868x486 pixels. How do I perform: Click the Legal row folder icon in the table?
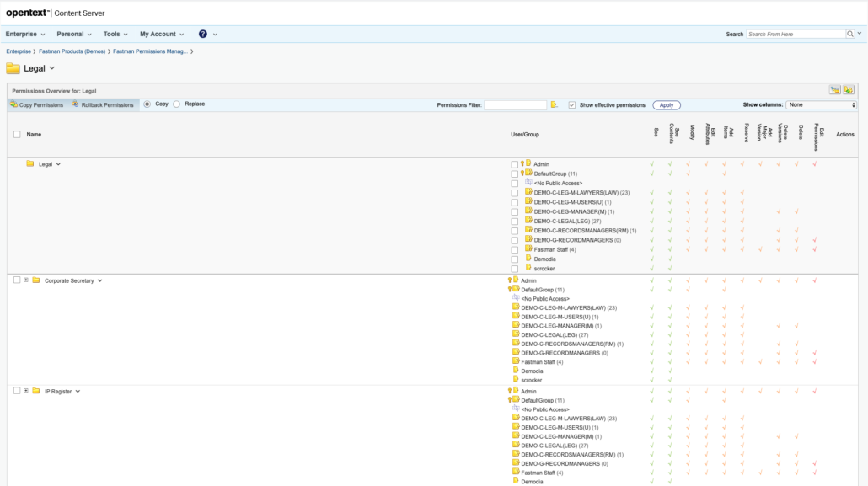[29, 164]
